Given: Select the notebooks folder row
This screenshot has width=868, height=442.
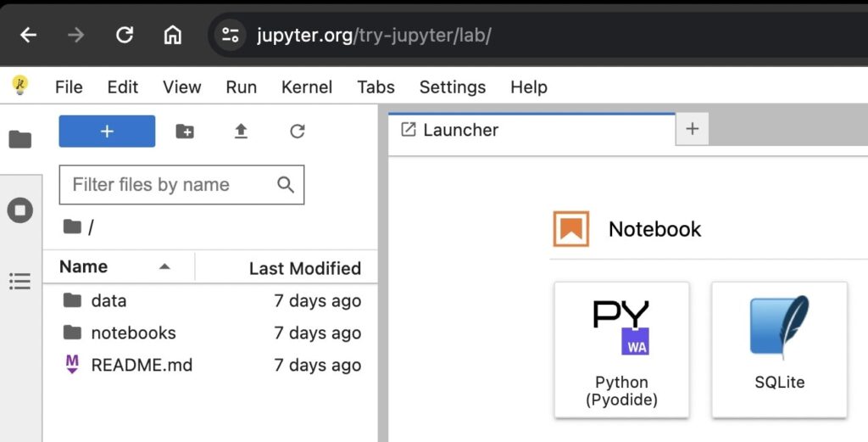Looking at the screenshot, I should pyautogui.click(x=210, y=333).
